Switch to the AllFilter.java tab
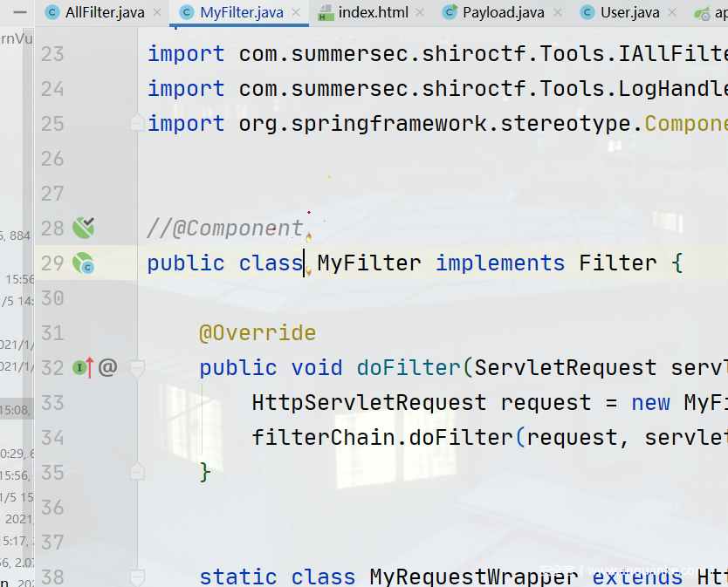 pos(105,12)
